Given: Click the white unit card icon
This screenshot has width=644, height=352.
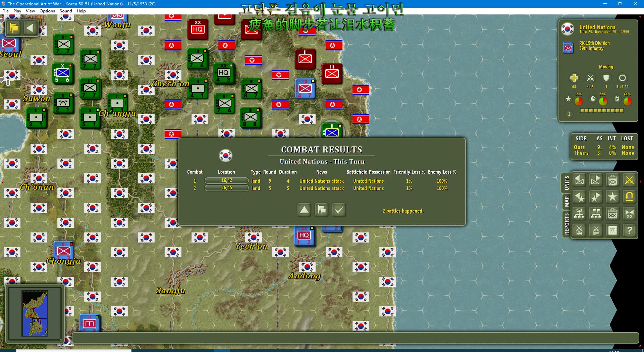Looking at the screenshot, I should point(613,230).
